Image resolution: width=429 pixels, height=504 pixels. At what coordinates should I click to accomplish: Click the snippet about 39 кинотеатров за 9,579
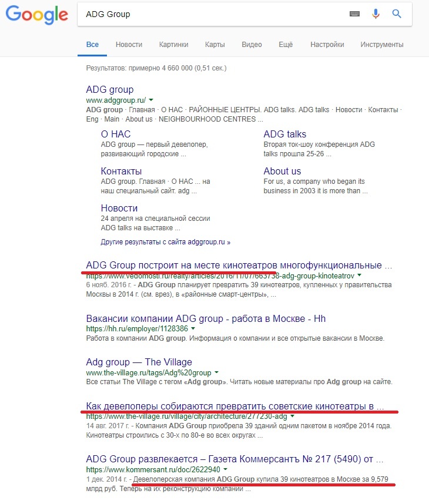coord(237,484)
